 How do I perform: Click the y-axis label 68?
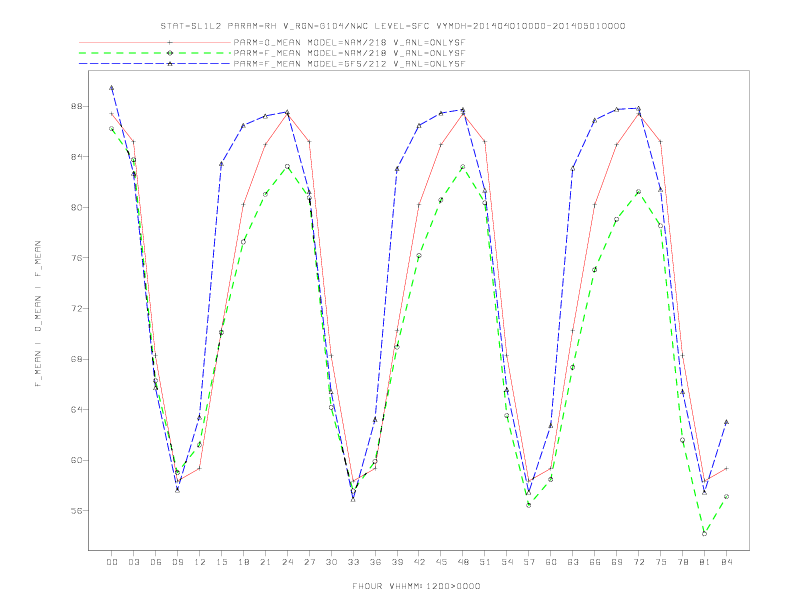click(77, 359)
